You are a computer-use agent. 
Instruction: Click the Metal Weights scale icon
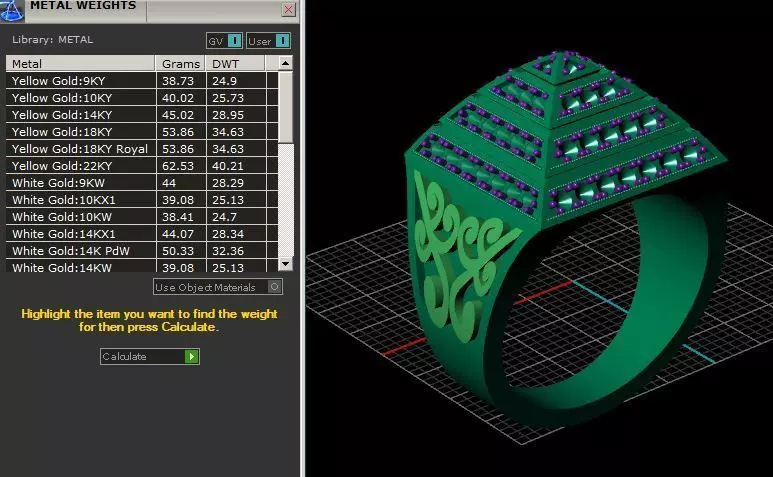(12, 10)
